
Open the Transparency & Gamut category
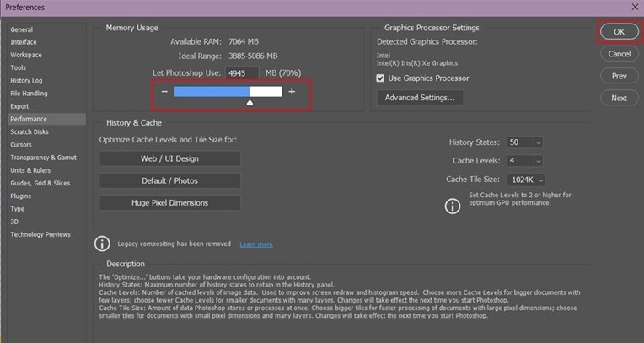click(43, 158)
